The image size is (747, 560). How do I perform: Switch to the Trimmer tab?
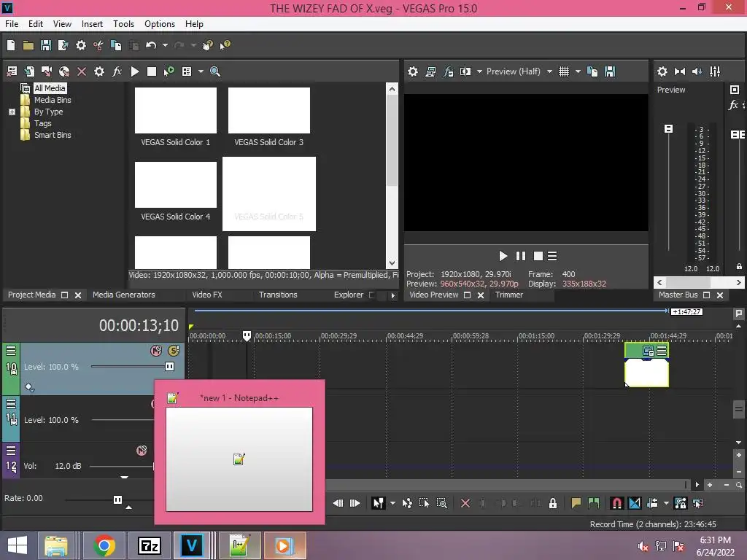[x=508, y=295]
